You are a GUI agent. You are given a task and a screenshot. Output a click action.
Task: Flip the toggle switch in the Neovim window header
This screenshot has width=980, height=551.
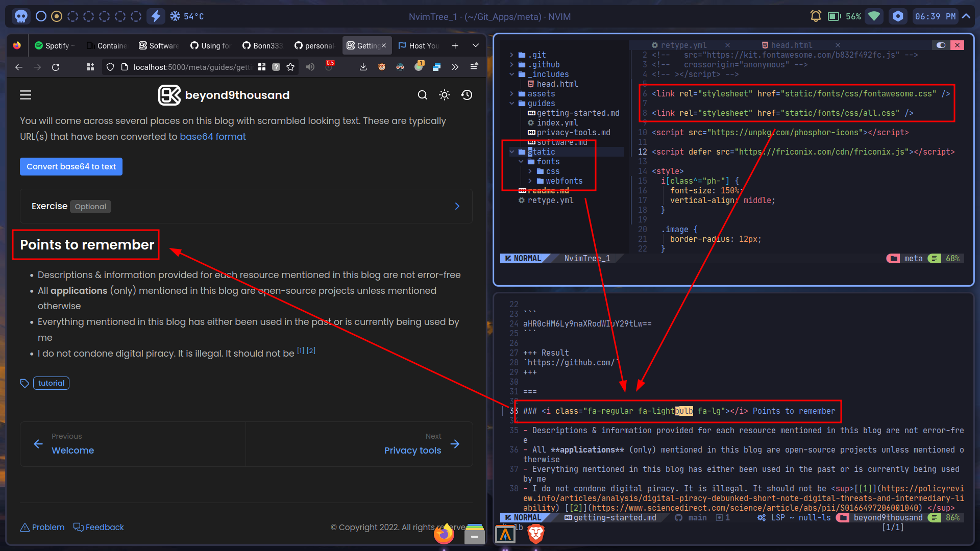coord(941,45)
